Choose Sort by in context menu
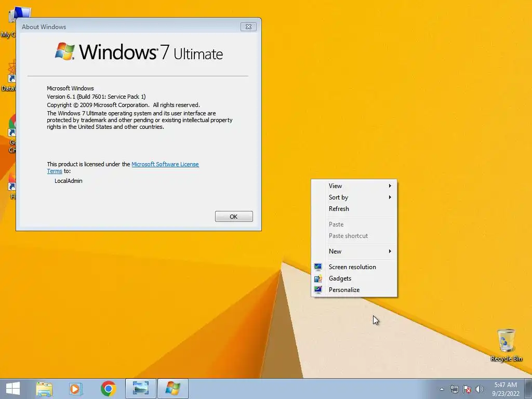 pos(354,197)
